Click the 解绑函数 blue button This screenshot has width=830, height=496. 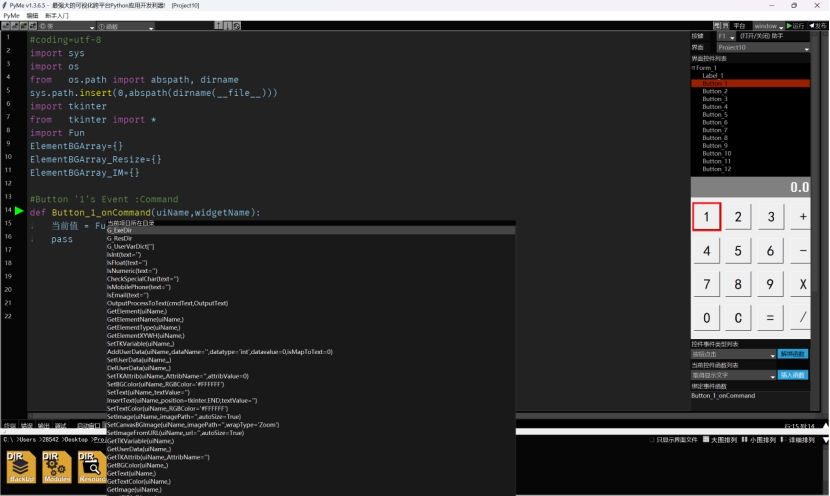(x=792, y=354)
